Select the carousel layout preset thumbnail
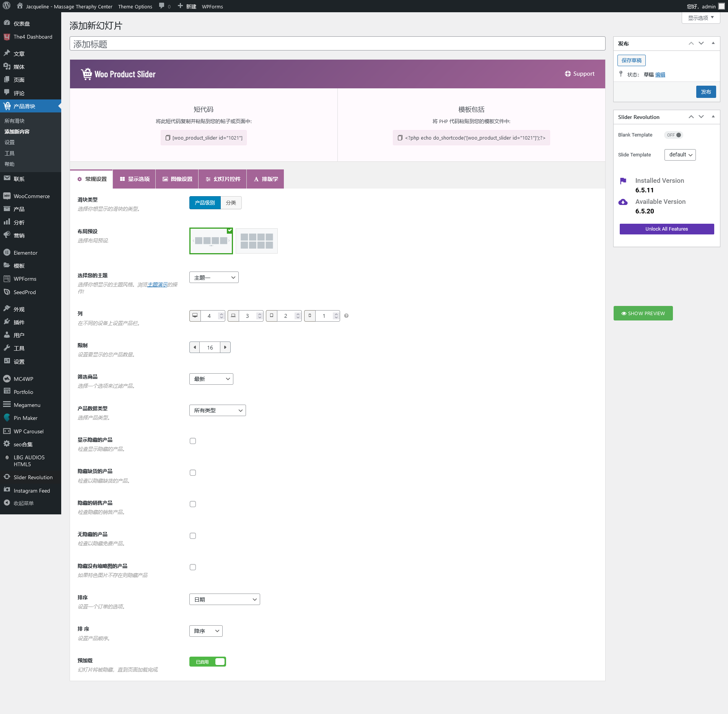728x714 pixels. (x=211, y=241)
